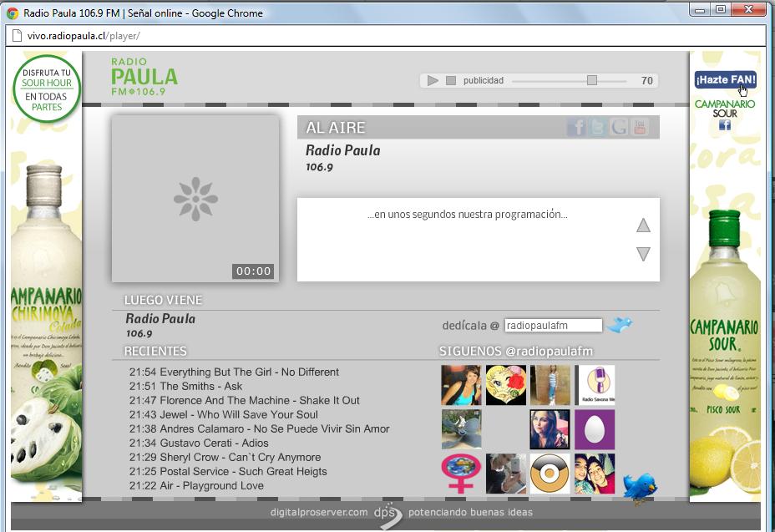
Task: Click the YouTube icon in Al Aire bar
Action: 640,127
